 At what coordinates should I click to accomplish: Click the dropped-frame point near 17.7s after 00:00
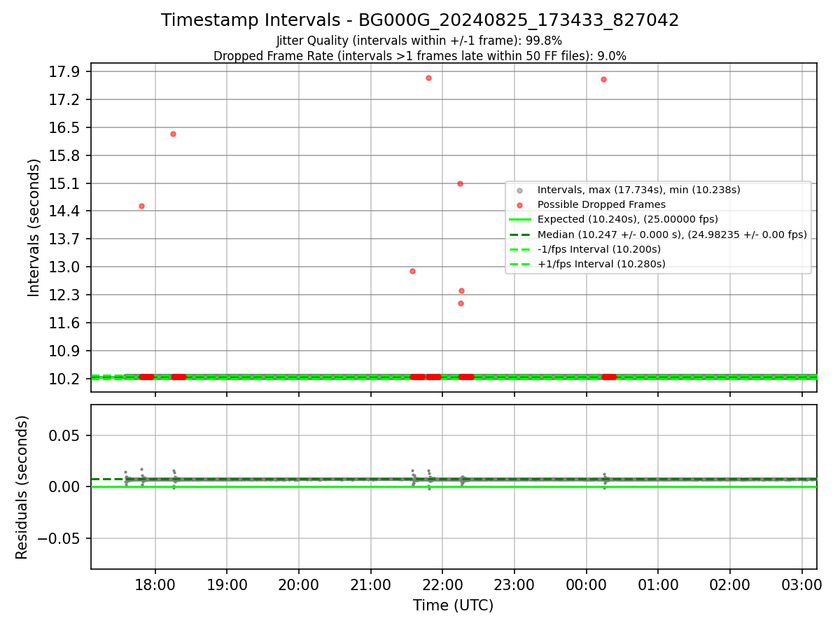603,79
